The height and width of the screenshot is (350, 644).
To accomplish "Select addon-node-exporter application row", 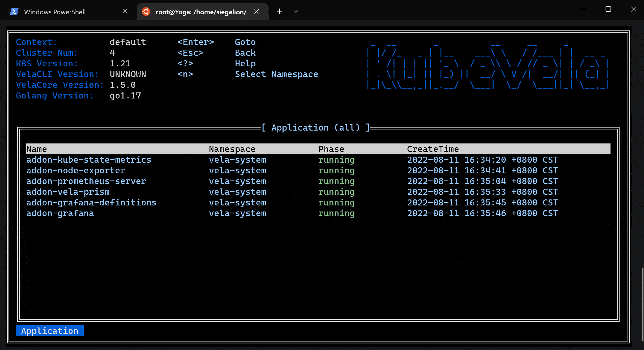I will point(76,170).
